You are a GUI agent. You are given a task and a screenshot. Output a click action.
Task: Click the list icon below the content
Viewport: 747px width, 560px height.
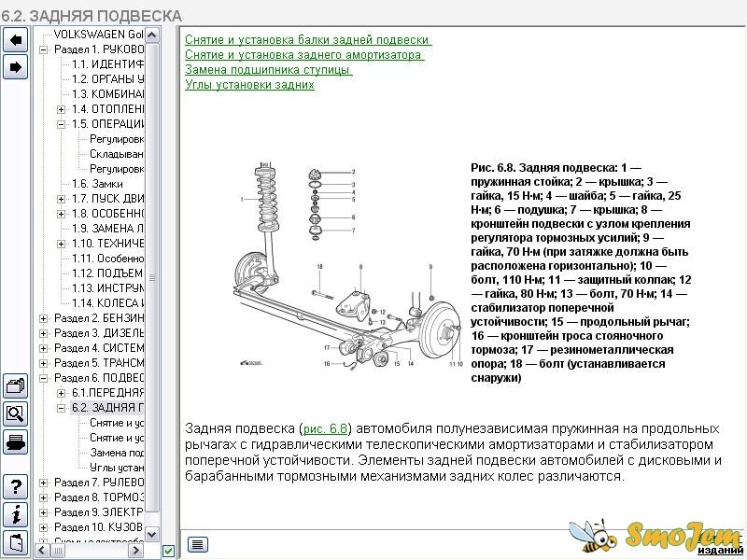pyautogui.click(x=198, y=544)
